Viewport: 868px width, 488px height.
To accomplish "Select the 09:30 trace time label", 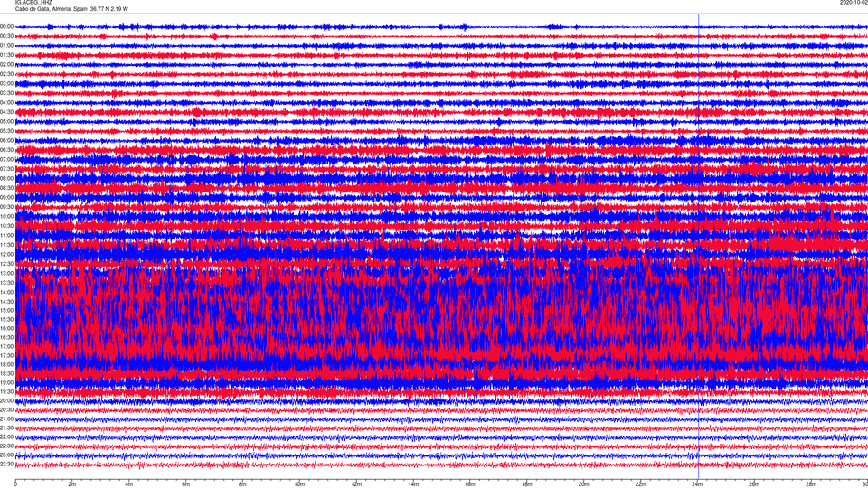I will point(6,207).
